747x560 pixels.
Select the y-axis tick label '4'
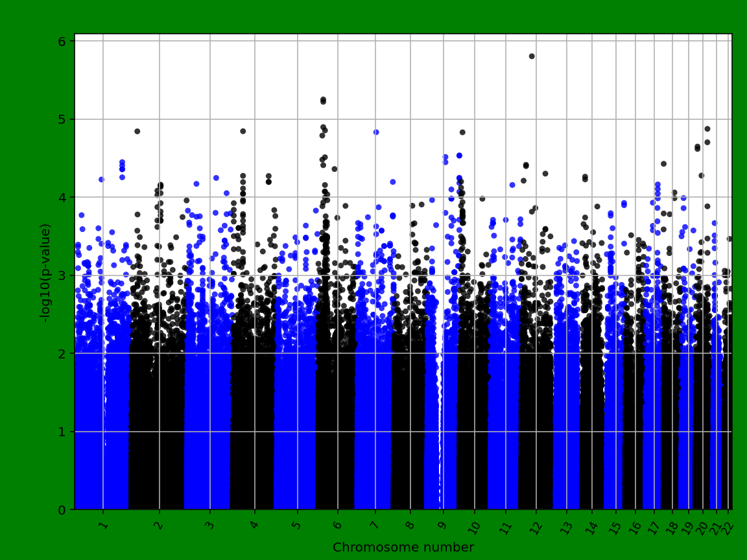tap(63, 198)
